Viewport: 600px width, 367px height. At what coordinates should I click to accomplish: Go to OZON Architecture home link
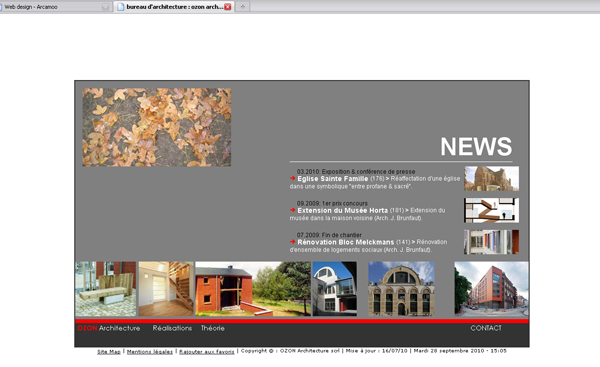pyautogui.click(x=109, y=328)
